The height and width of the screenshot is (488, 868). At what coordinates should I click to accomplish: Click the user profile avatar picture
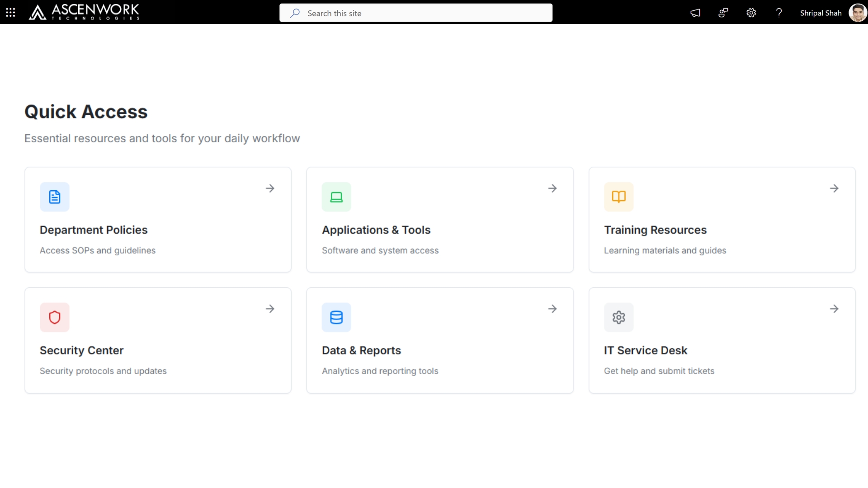857,13
